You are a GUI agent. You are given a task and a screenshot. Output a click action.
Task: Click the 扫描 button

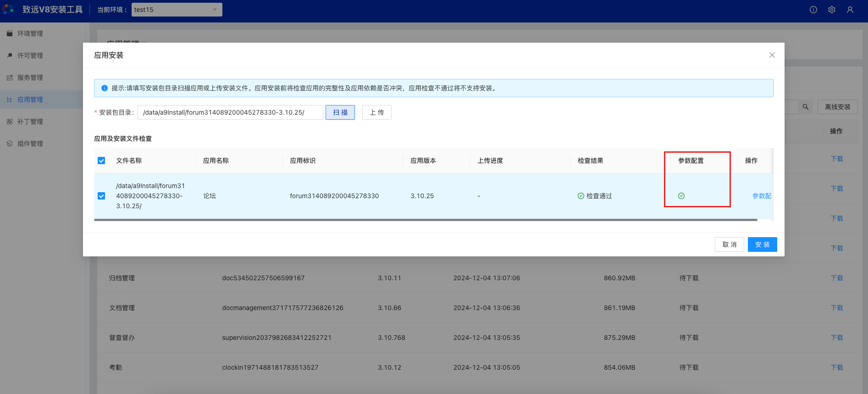(x=340, y=112)
